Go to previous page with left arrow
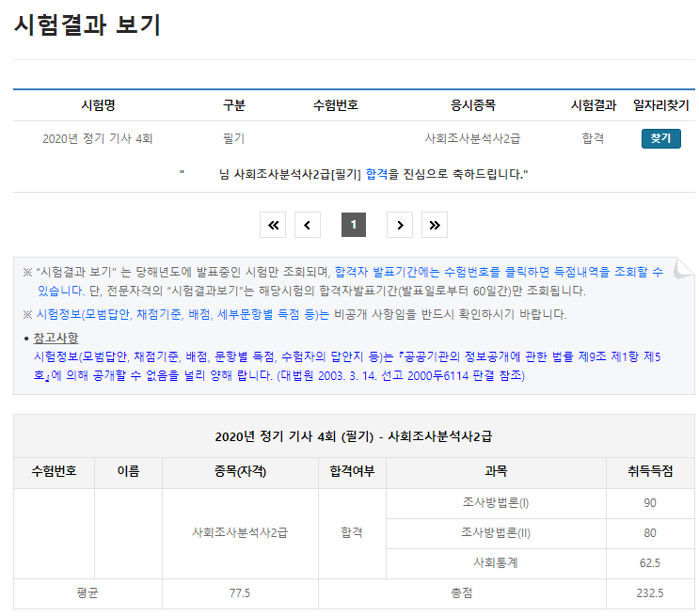 pyautogui.click(x=308, y=225)
